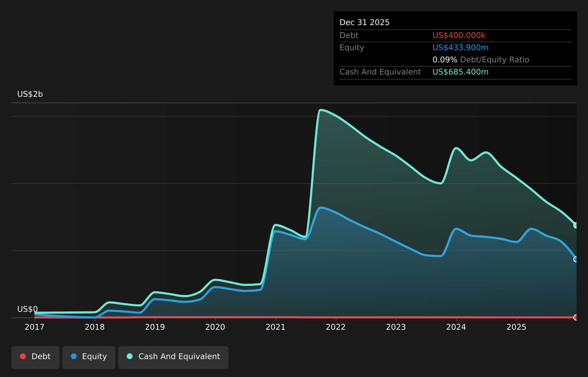Image resolution: width=588 pixels, height=377 pixels.
Task: Click the 2023 x-axis label
Action: coord(396,327)
